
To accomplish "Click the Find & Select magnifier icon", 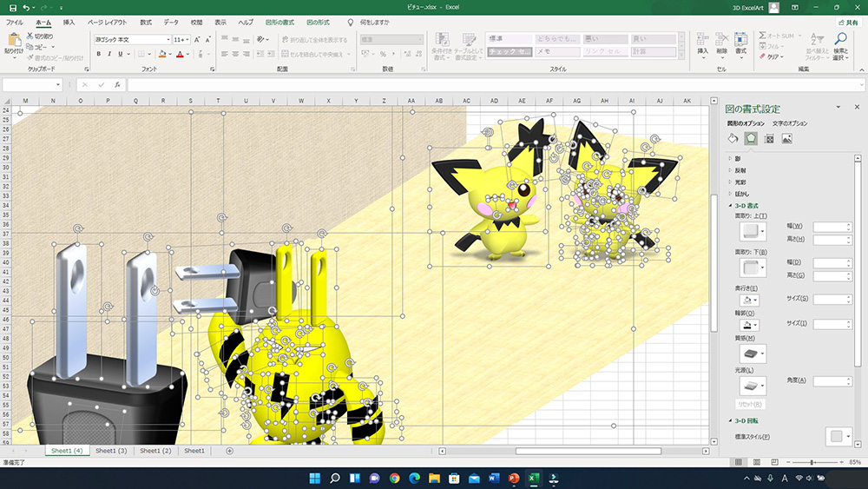I will pyautogui.click(x=840, y=39).
